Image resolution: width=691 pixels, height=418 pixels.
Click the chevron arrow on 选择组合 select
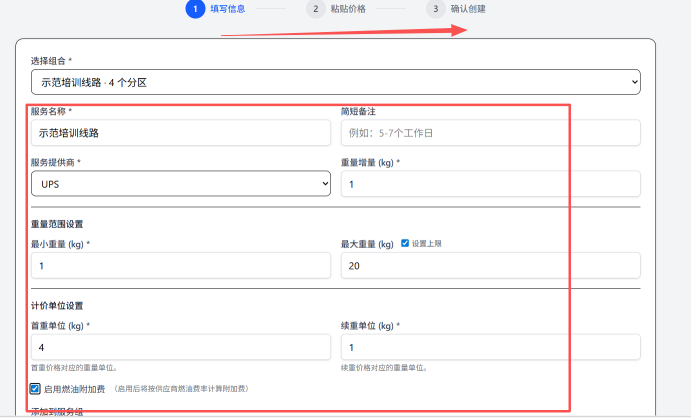click(x=632, y=81)
